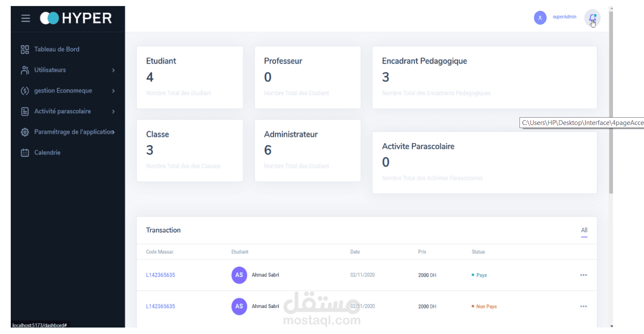
Task: Click the Activité parascolaire document icon
Action: 25,111
